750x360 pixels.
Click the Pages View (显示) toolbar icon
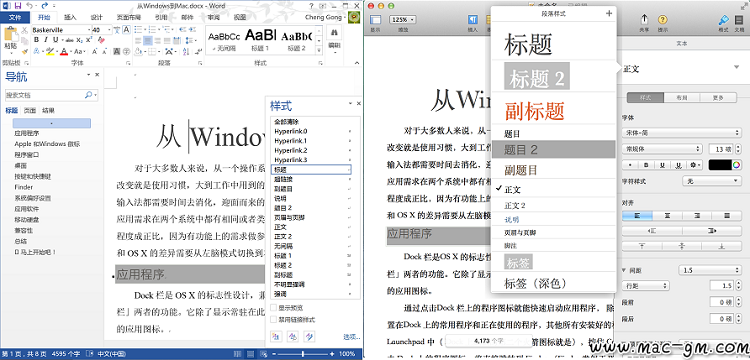[x=375, y=20]
